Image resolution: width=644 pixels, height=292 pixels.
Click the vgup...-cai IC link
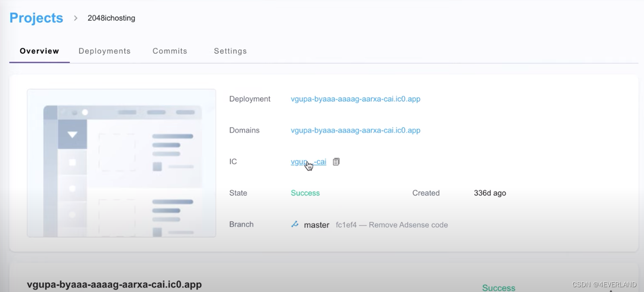pyautogui.click(x=308, y=162)
